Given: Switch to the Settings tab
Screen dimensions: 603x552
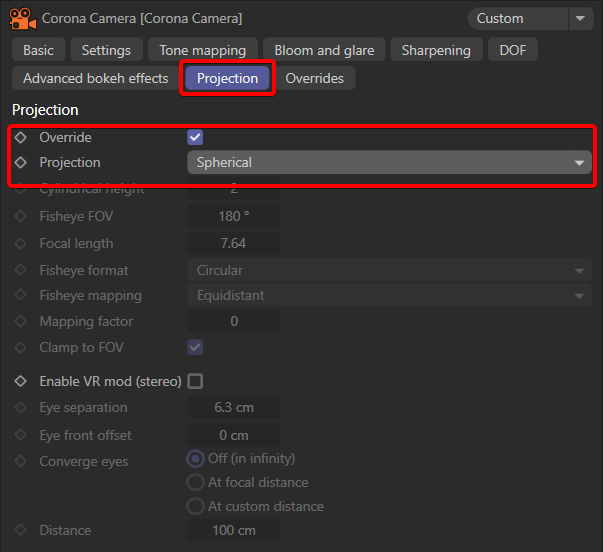Looking at the screenshot, I should pos(107,50).
